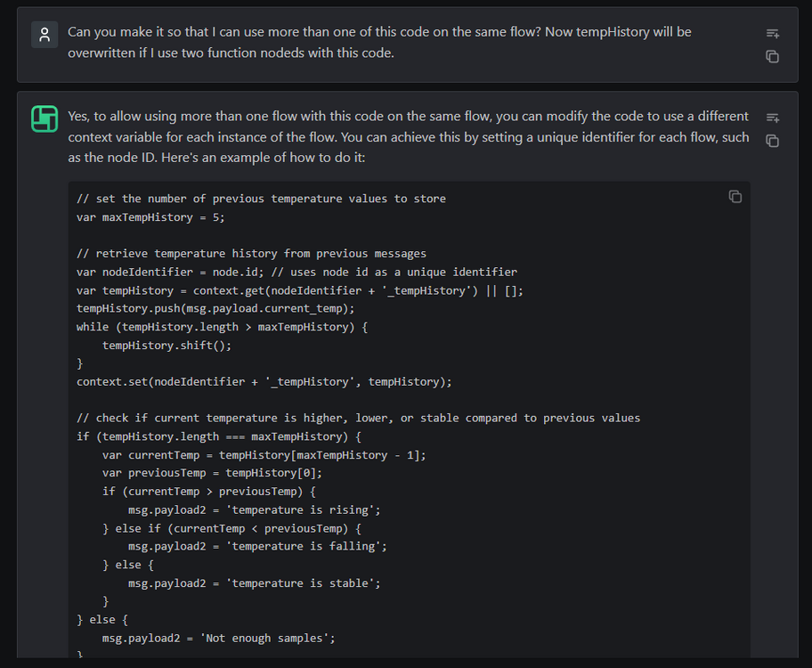
Task: Click the 'var previousTemp = tempHistory[0];' line
Action: [x=212, y=473]
